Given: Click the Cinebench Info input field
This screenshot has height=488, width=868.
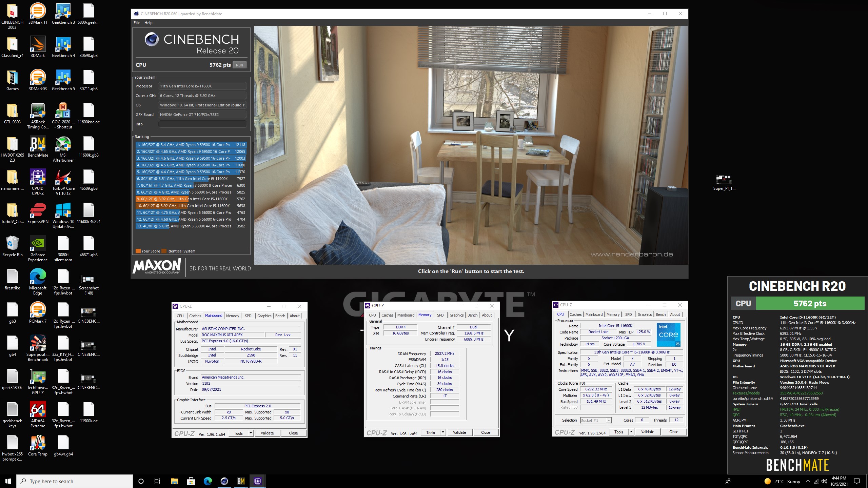Looking at the screenshot, I should pyautogui.click(x=202, y=124).
